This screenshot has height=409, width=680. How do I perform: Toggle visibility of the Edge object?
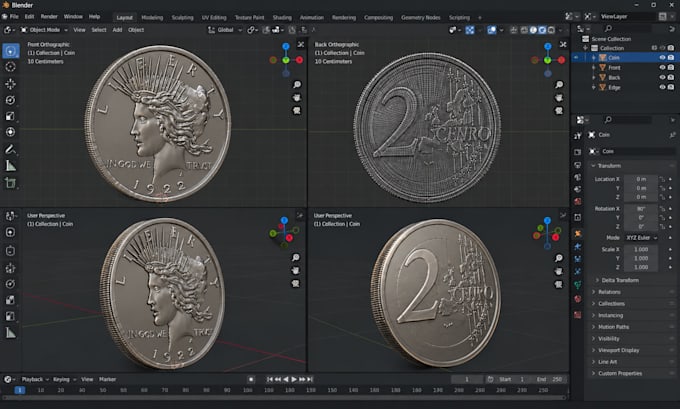point(662,87)
